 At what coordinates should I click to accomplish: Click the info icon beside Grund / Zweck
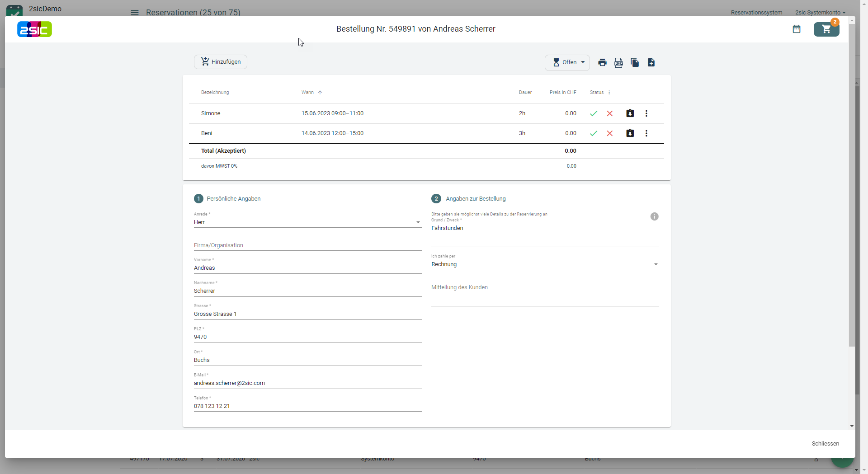(654, 216)
